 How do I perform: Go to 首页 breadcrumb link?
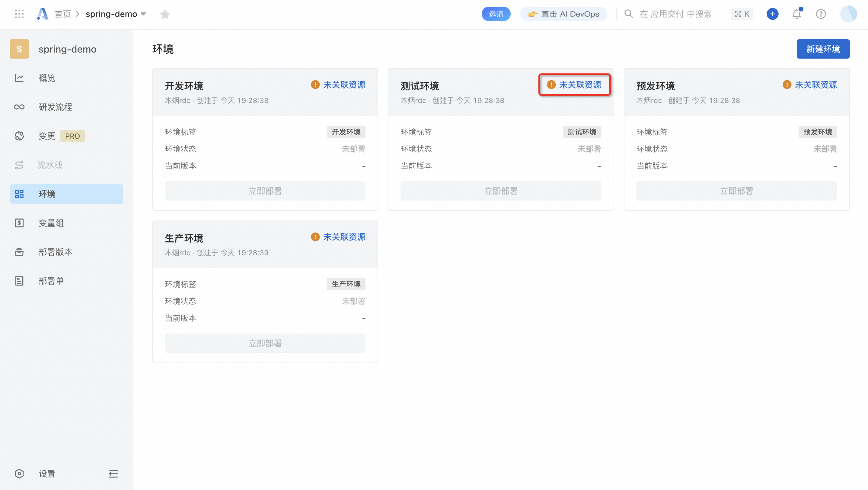(x=63, y=14)
